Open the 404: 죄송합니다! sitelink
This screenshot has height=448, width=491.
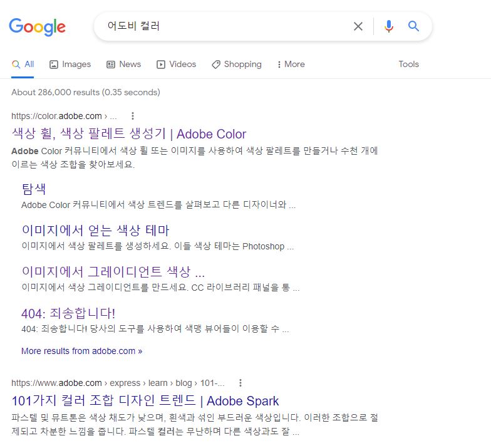pos(68,313)
